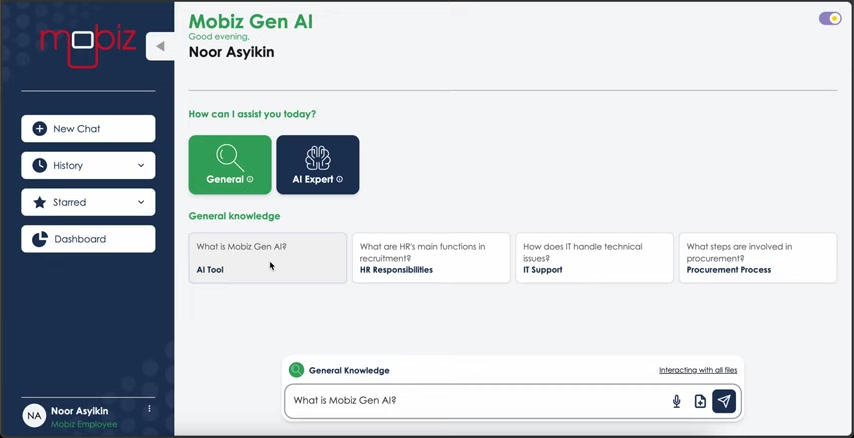
Task: Expand the History dropdown
Action: [x=88, y=166]
